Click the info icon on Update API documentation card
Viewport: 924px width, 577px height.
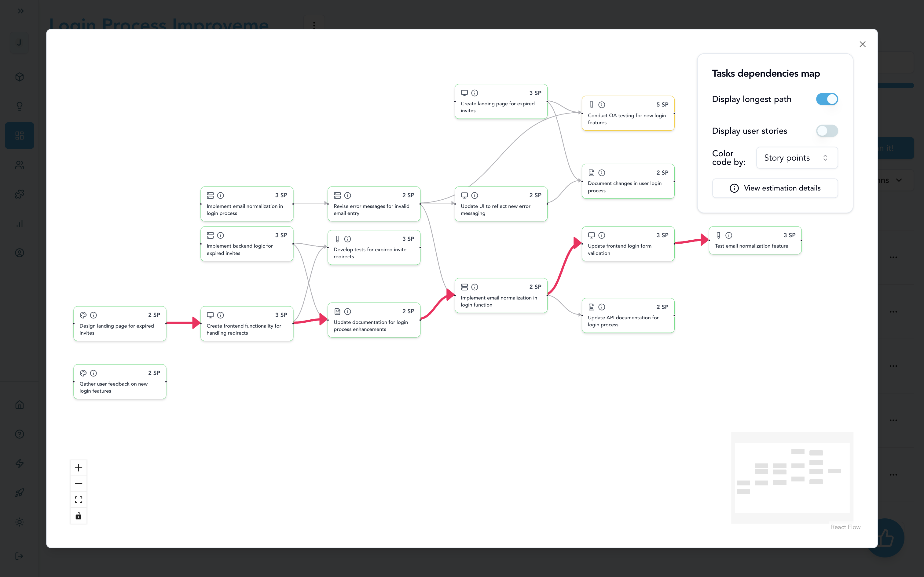pyautogui.click(x=602, y=307)
